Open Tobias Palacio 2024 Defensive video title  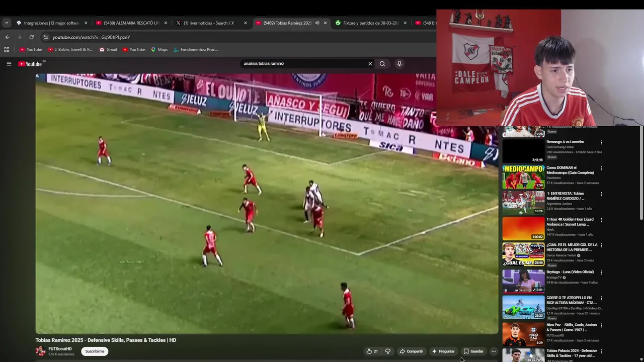pos(572,353)
